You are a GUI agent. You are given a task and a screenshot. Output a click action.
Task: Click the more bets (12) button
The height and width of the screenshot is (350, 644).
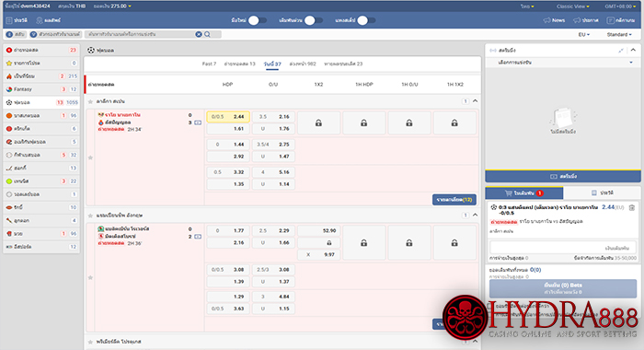tap(454, 200)
